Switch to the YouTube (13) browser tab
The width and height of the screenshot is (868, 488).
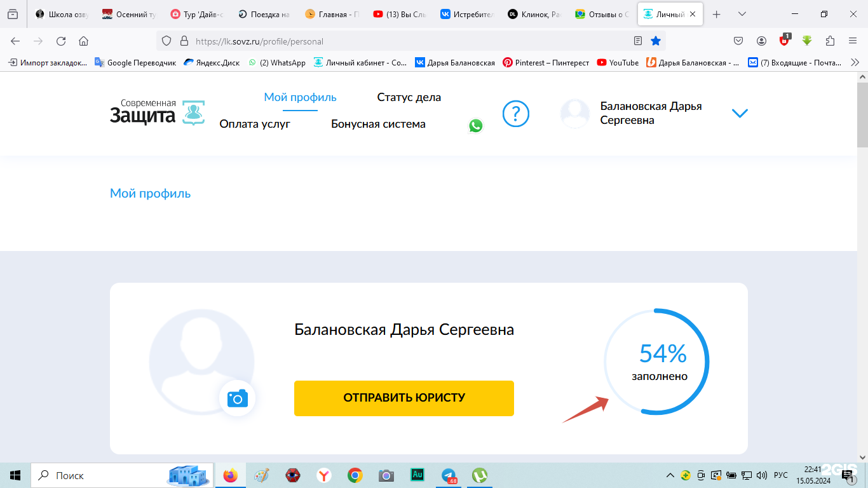pyautogui.click(x=399, y=14)
